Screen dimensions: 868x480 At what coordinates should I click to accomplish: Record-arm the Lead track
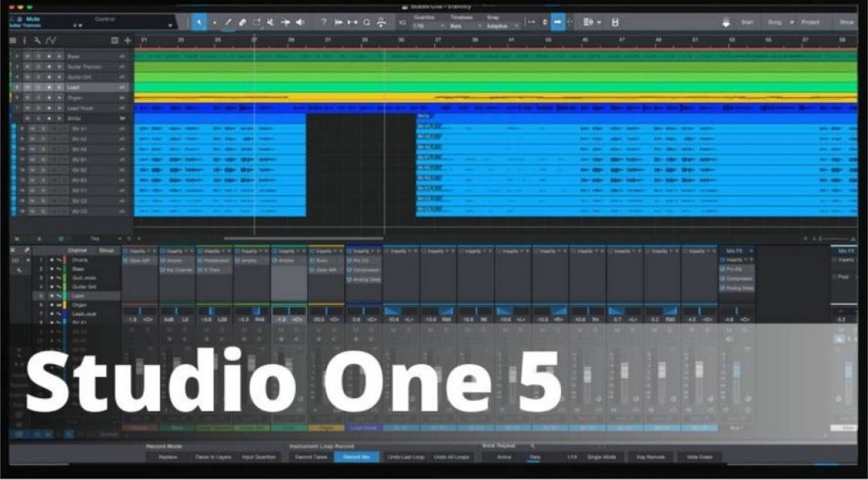click(50, 87)
